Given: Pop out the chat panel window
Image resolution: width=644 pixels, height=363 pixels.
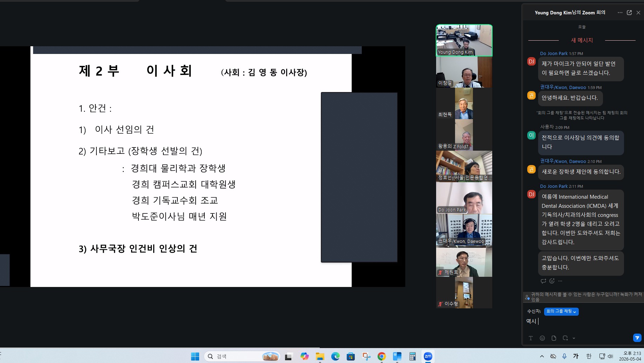Looking at the screenshot, I should pos(629,13).
